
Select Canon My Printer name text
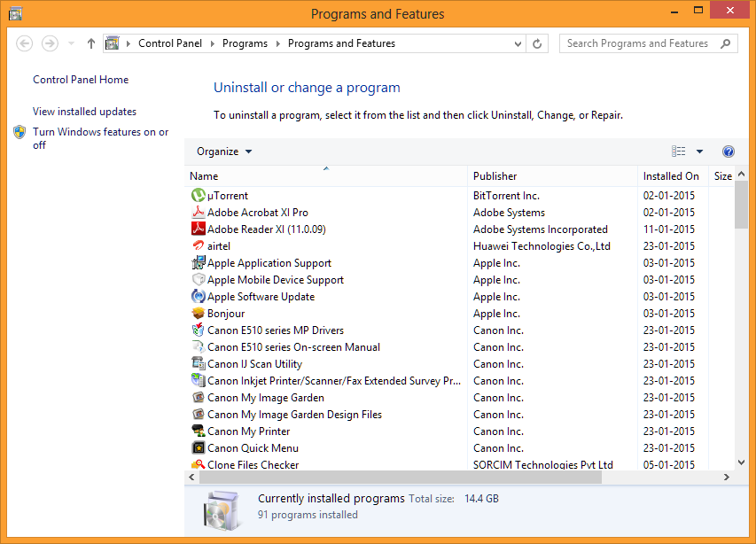tap(249, 431)
